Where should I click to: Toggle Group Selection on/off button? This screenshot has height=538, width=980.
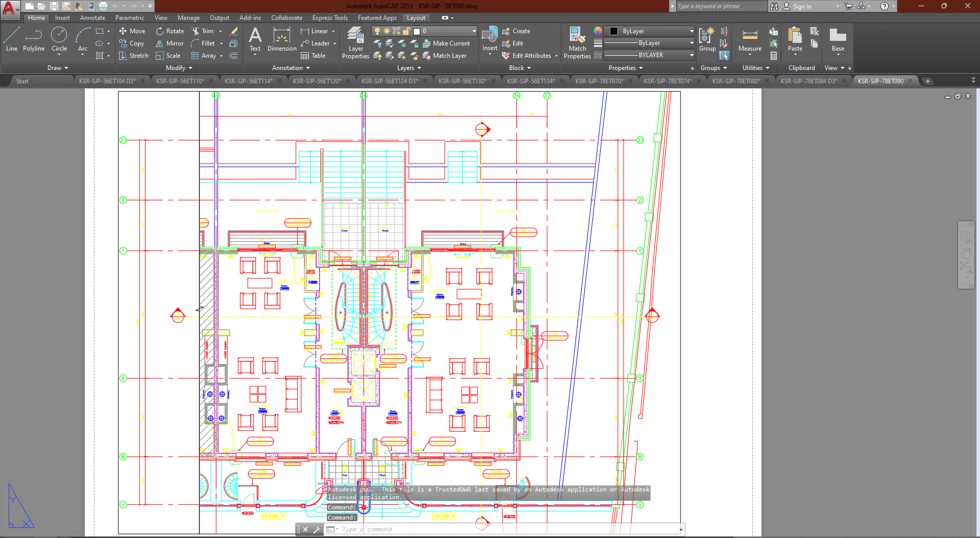pos(724,56)
